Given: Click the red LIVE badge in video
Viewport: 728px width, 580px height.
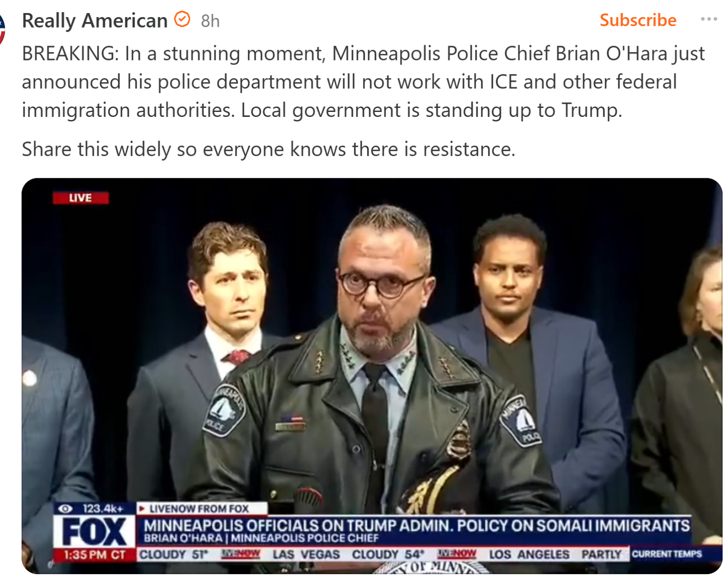Looking at the screenshot, I should point(81,198).
